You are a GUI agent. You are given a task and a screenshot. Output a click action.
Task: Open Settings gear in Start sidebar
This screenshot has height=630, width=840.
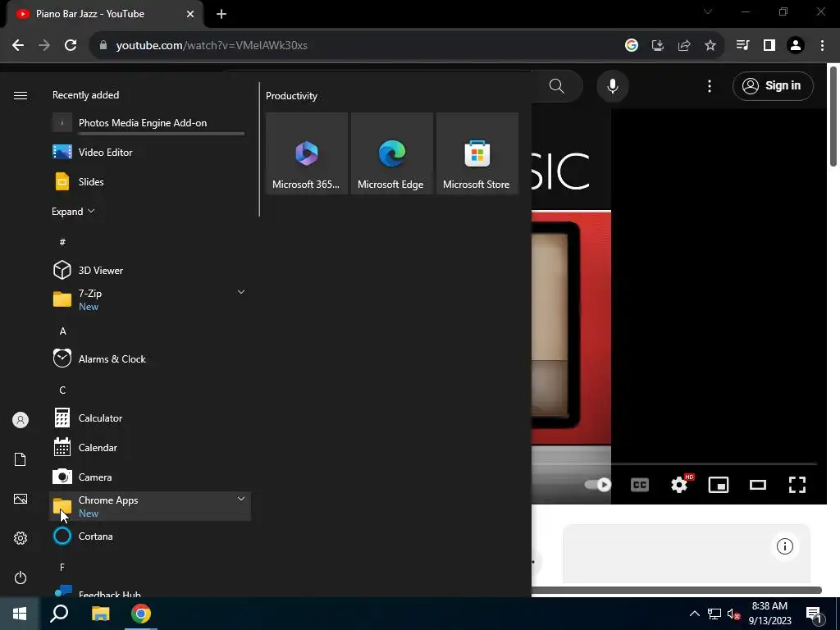tap(21, 538)
